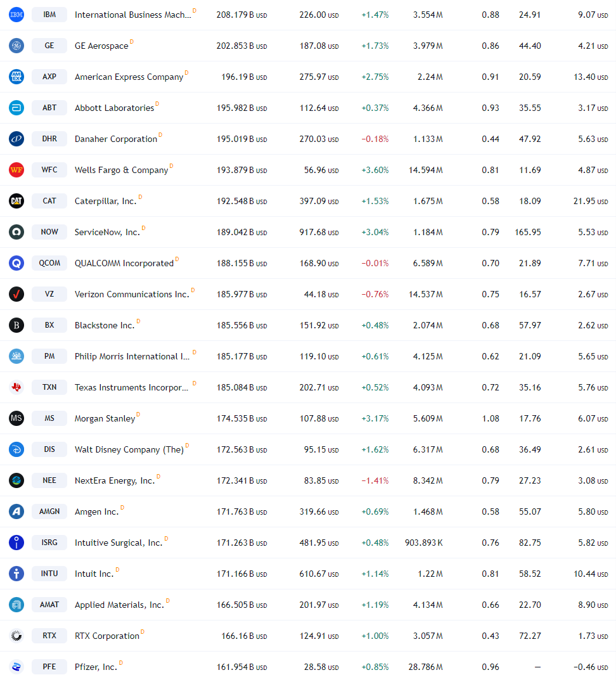
Task: Click the Blackstone logo icon
Action: (16, 325)
